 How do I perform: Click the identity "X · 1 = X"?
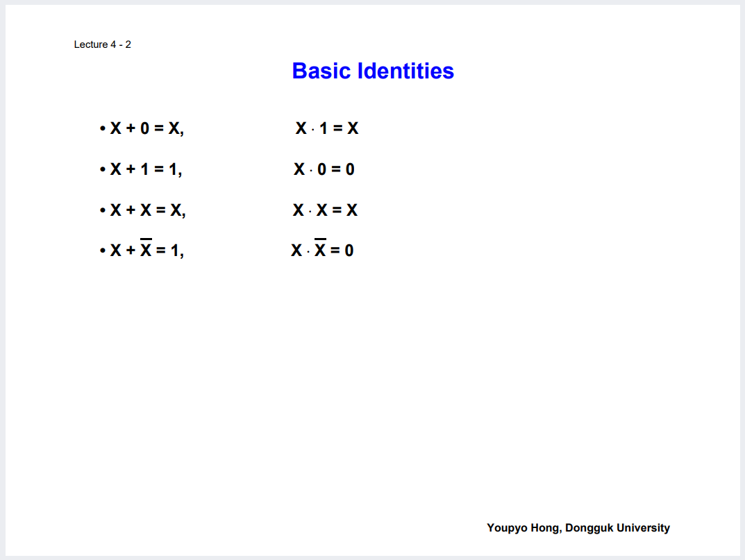327,128
